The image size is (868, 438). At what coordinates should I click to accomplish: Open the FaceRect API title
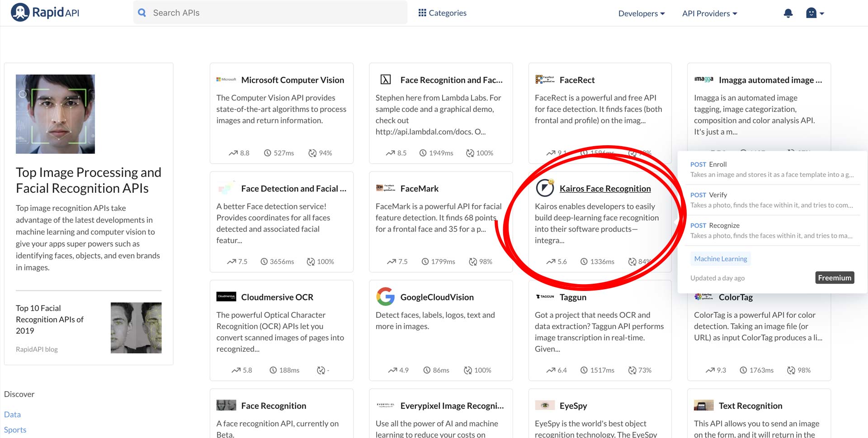click(577, 80)
